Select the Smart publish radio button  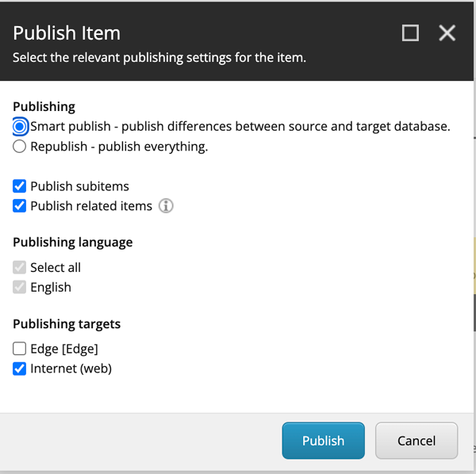pos(20,126)
